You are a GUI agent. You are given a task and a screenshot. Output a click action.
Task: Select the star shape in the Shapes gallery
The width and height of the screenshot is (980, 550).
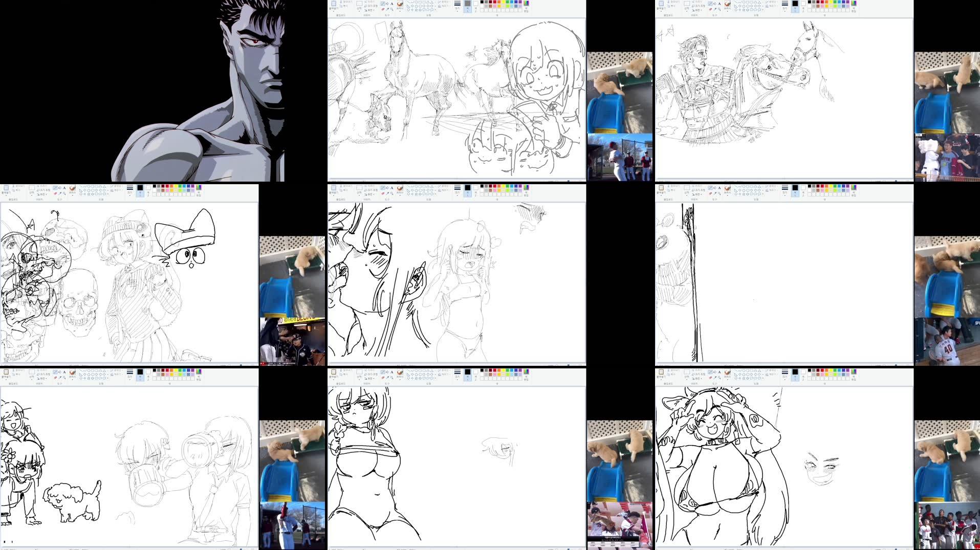click(416, 10)
